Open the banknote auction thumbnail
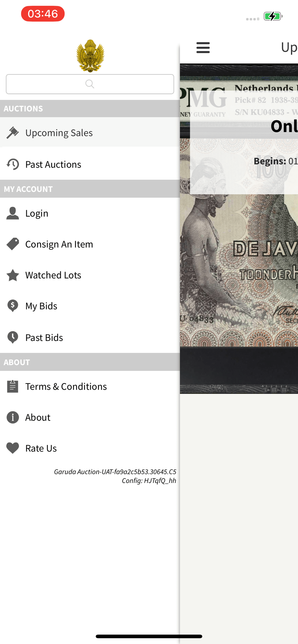 coord(239,229)
